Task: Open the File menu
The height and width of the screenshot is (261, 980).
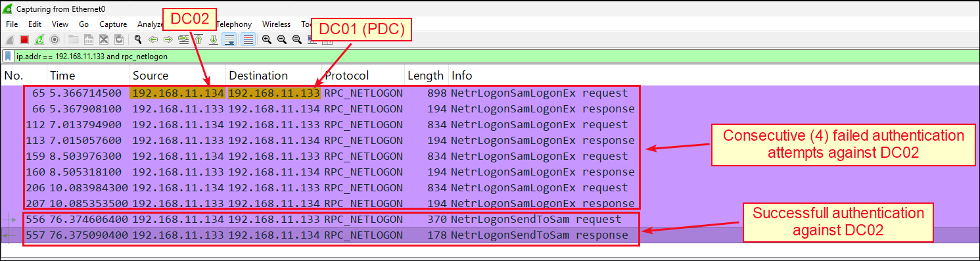Action: coord(12,24)
